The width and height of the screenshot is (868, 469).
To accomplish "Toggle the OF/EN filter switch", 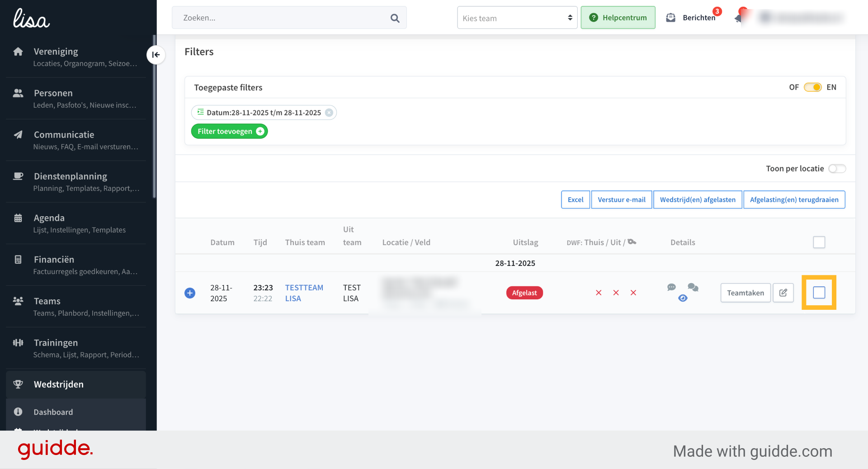I will [812, 87].
